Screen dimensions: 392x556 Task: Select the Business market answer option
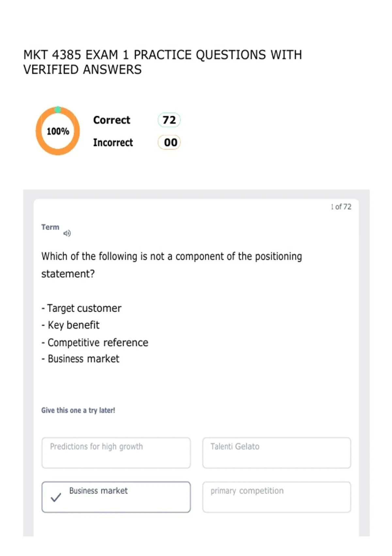pos(116,497)
